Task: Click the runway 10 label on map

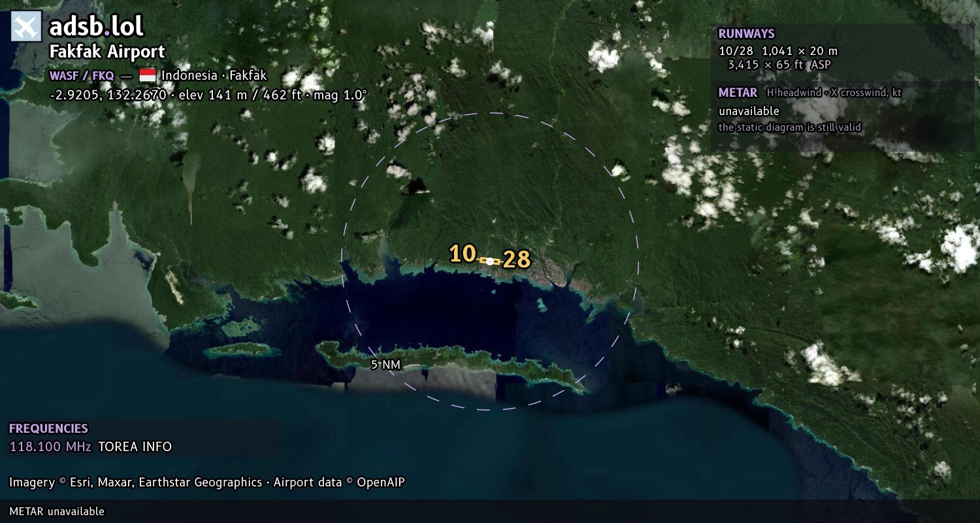Action: [x=463, y=254]
